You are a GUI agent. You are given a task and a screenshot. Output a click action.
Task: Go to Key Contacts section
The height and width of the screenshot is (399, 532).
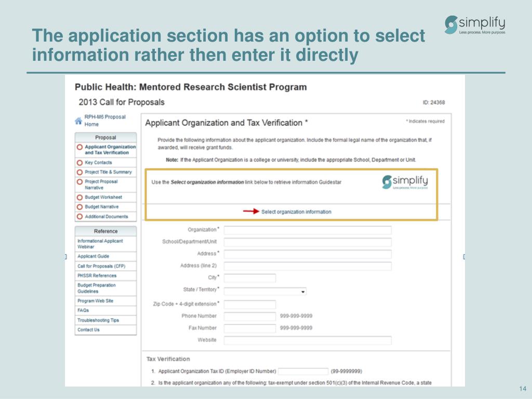(98, 163)
